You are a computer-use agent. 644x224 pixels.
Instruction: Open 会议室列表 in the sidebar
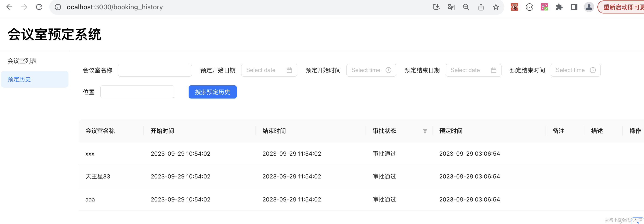[x=34, y=61]
